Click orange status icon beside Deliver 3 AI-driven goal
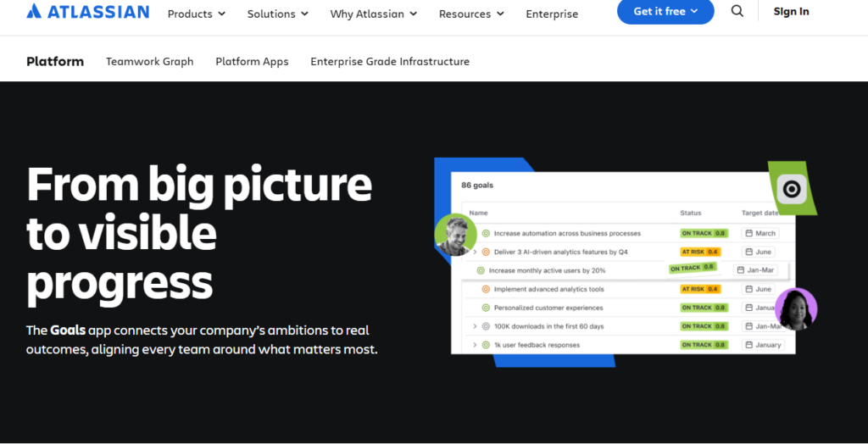 (x=486, y=252)
